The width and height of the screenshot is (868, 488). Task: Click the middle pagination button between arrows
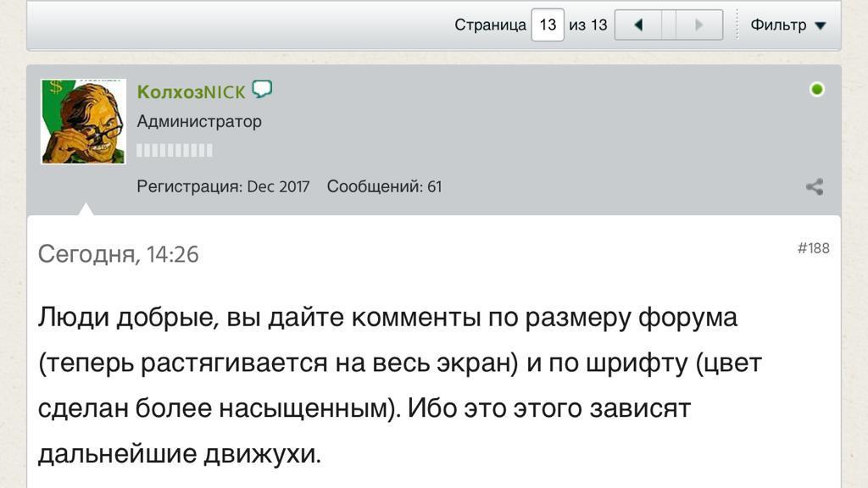click(669, 25)
